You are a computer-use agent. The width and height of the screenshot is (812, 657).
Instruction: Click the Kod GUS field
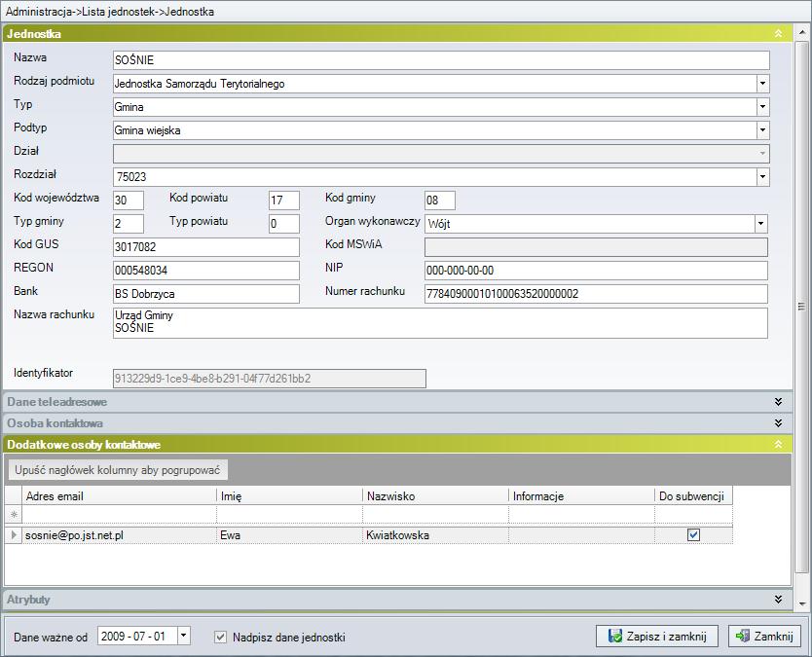tap(206, 247)
